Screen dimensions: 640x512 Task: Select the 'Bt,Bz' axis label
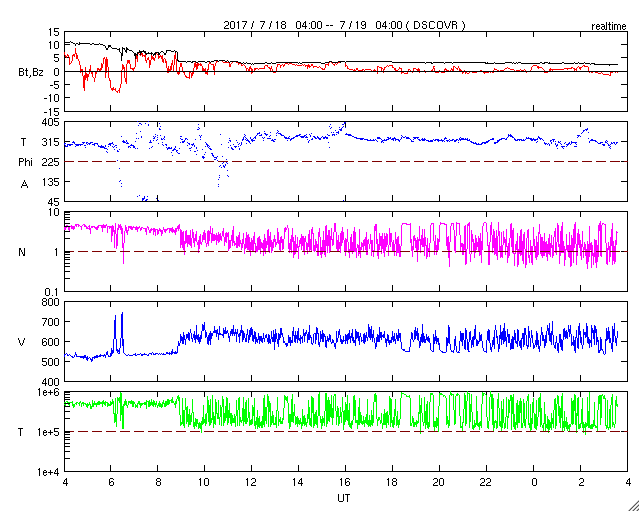31,74
